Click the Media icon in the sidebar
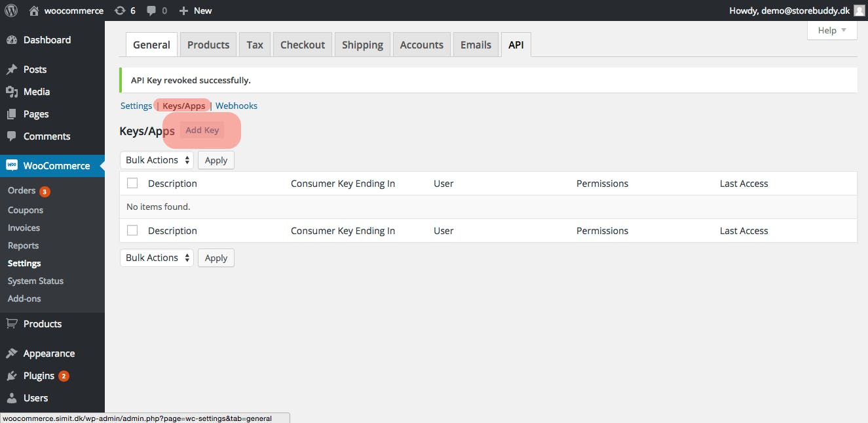The width and height of the screenshot is (868, 423). point(12,92)
